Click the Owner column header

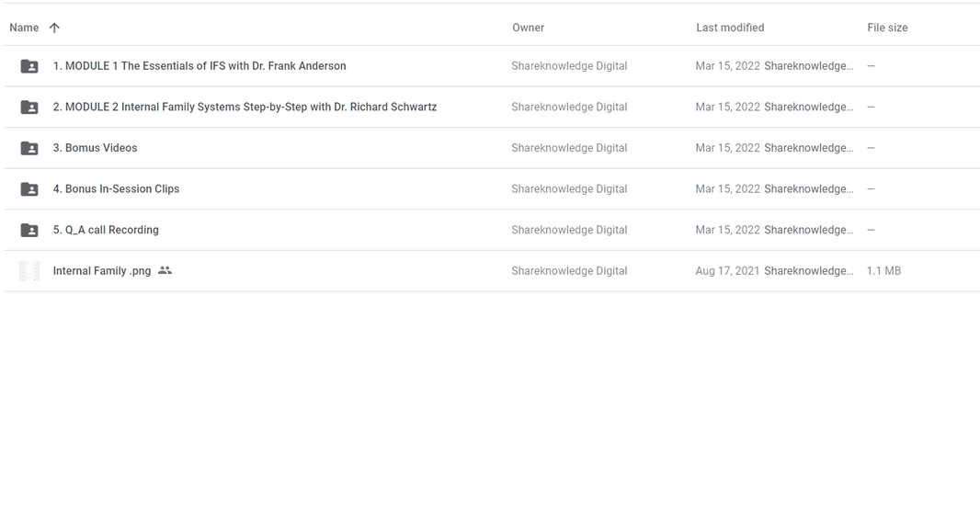tap(528, 28)
